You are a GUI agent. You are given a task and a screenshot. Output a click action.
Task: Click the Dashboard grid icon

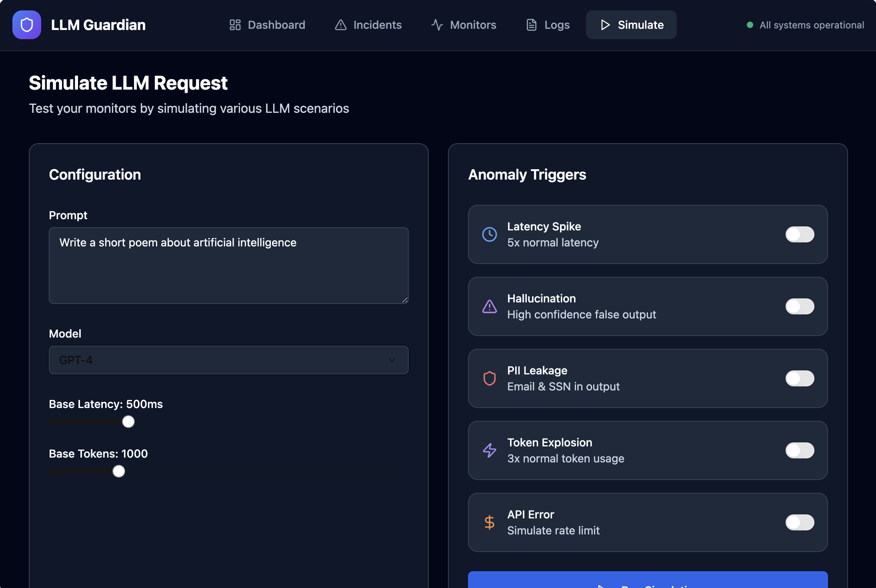point(235,25)
